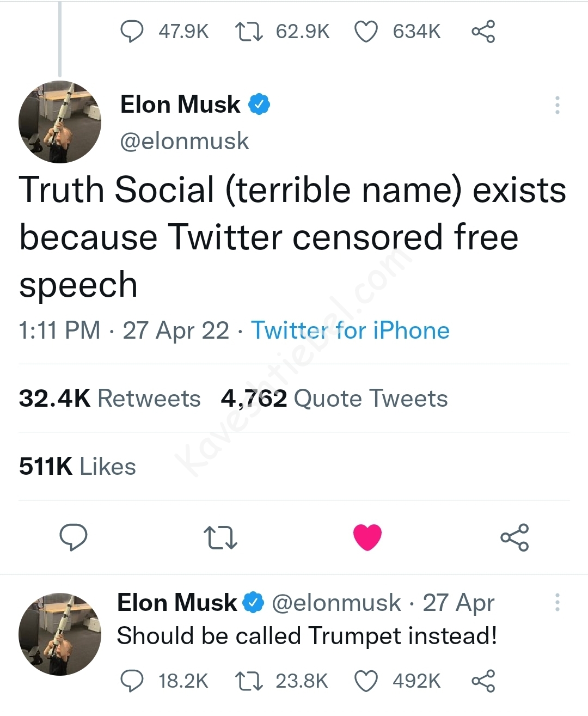This screenshot has width=588, height=716.
Task: Open the "Twitter for iPhone" source link
Action: (x=350, y=331)
